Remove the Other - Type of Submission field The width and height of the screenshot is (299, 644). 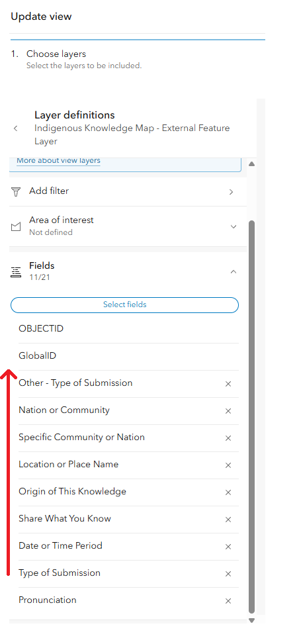click(x=228, y=384)
